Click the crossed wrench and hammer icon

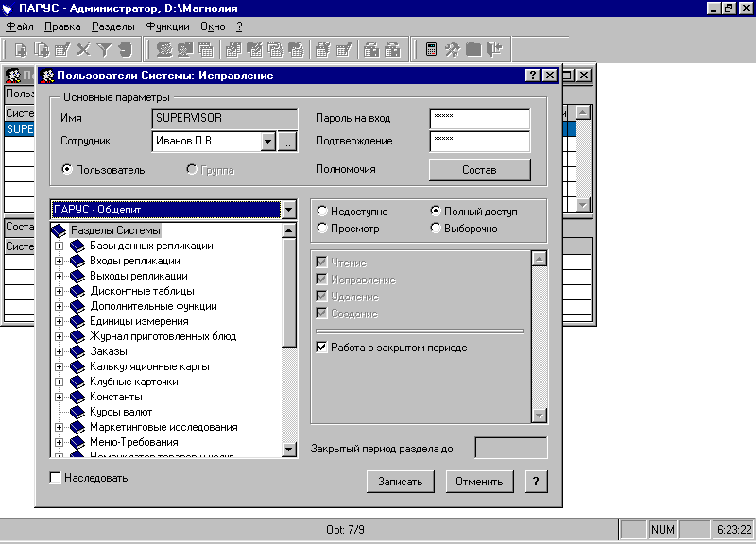[453, 50]
